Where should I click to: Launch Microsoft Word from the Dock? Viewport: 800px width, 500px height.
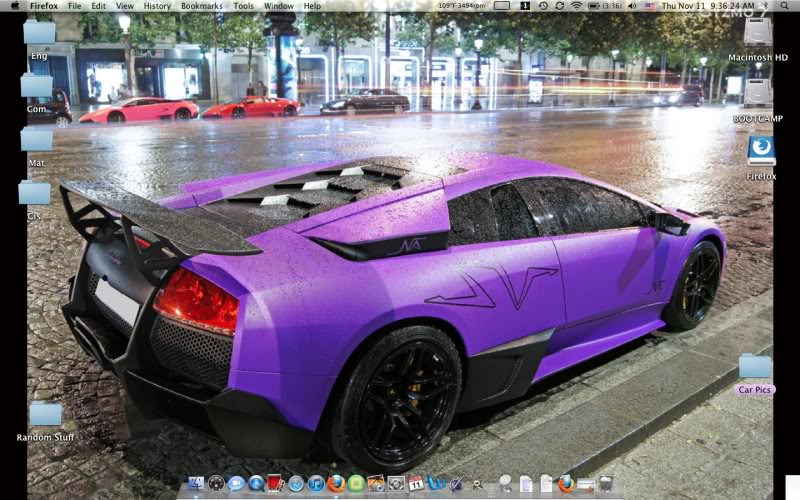436,484
